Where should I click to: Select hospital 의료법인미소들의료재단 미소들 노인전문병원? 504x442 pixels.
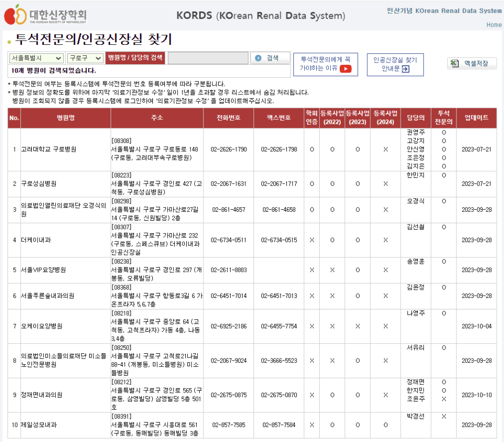(x=63, y=361)
